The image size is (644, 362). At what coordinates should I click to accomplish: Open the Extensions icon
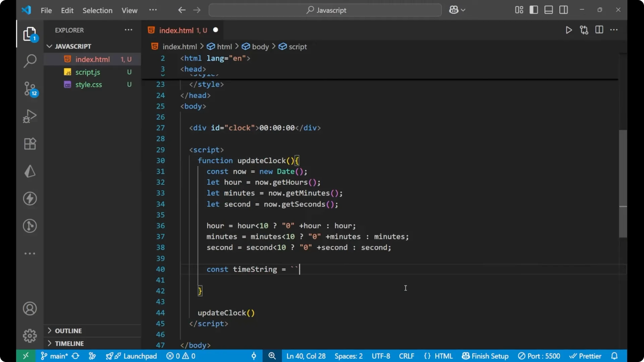(x=30, y=143)
